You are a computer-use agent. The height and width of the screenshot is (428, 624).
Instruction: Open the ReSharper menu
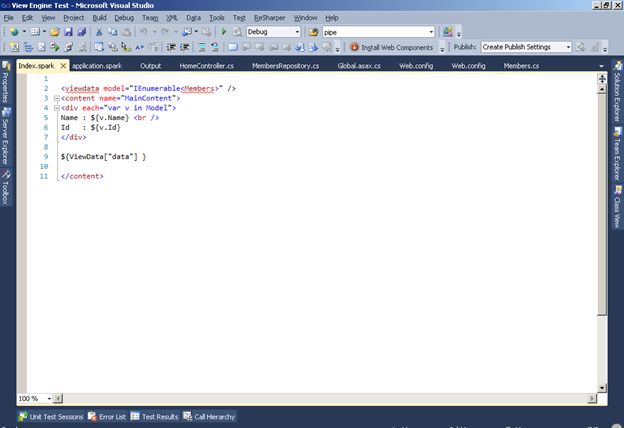[x=269, y=18]
